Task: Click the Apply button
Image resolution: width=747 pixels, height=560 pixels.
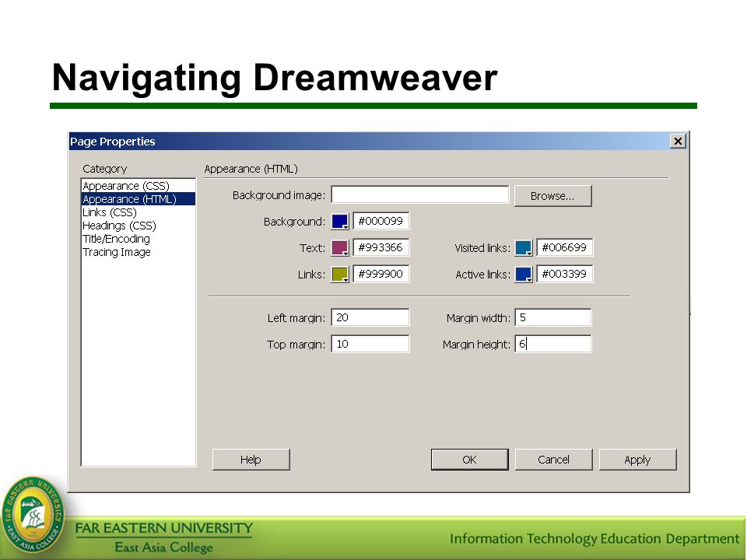Action: [637, 460]
